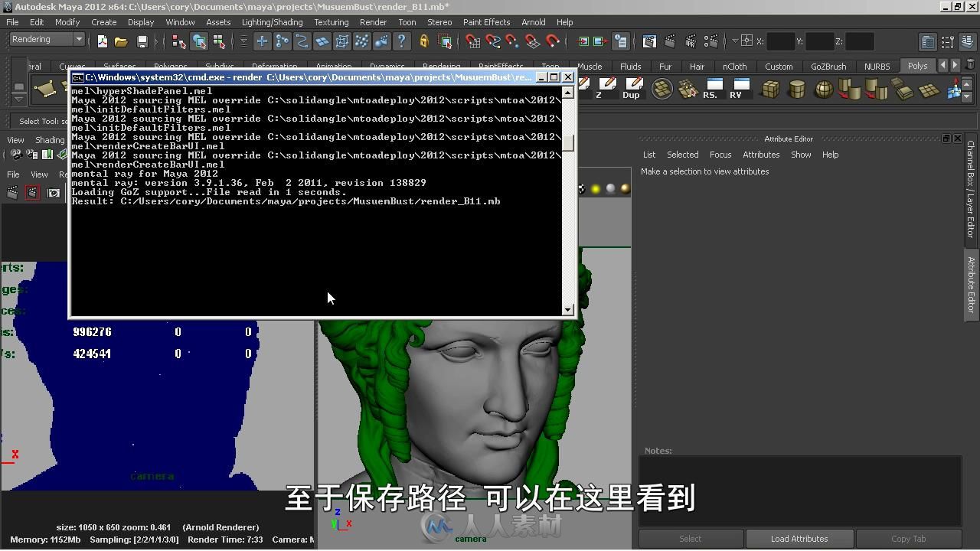This screenshot has height=551, width=980.
Task: Select by component type mode icon
Action: (x=219, y=41)
